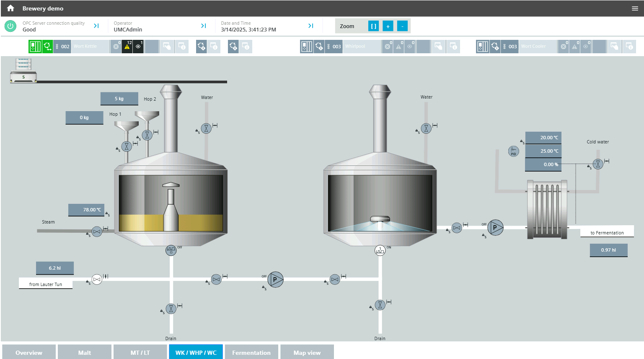Click the Whirlpool unit control panel icon

pos(307,47)
